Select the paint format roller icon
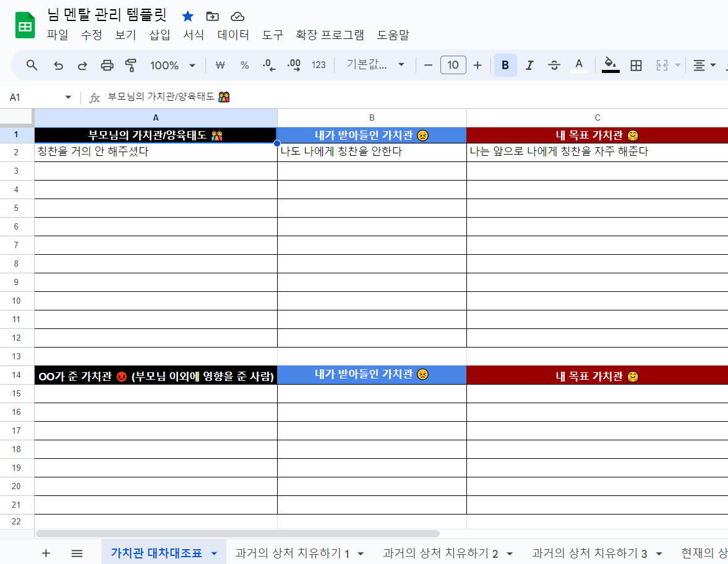Viewport: 728px width, 564px height. (x=131, y=65)
